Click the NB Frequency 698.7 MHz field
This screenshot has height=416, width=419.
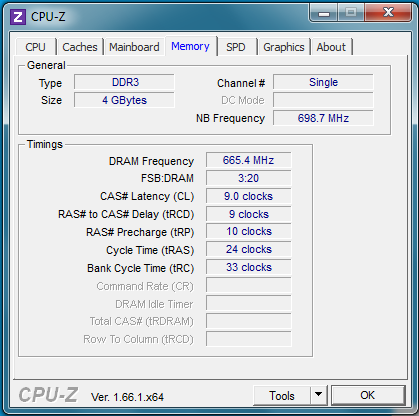pos(323,118)
